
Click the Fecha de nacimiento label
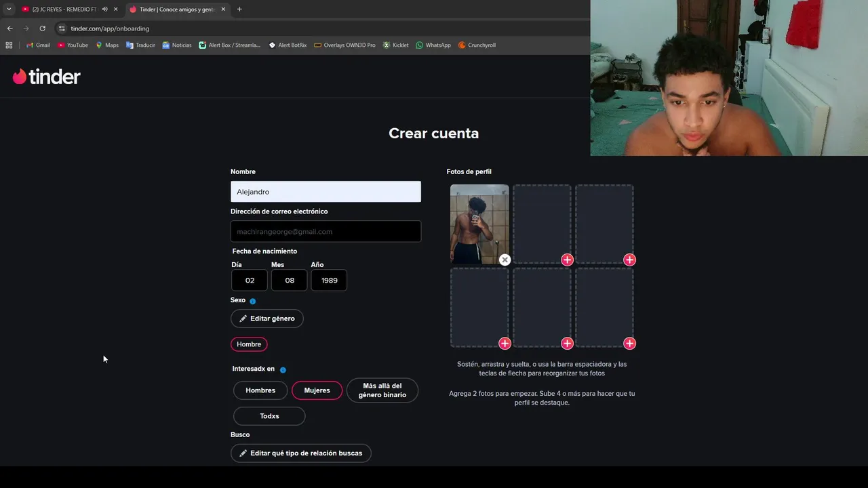264,251
